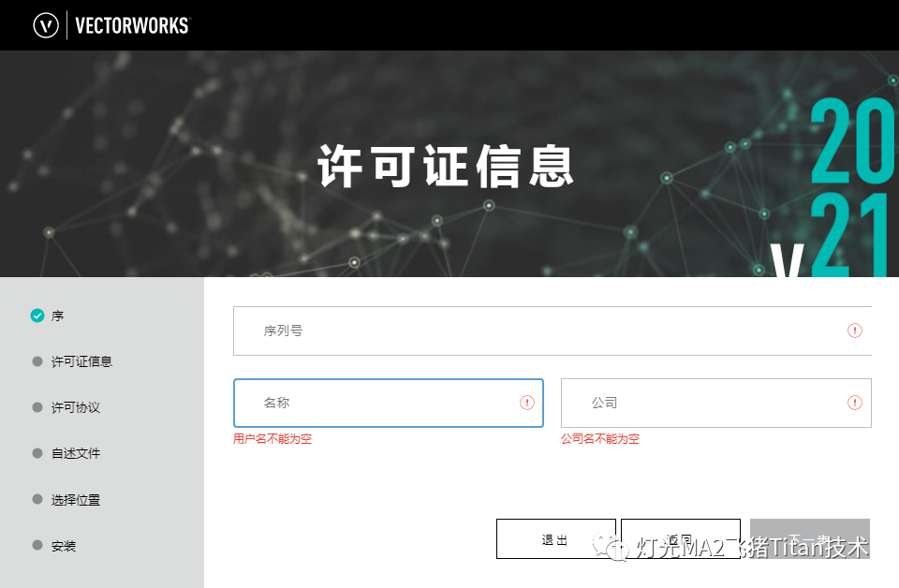The image size is (899, 588).
Task: Select the 安装 step in sidebar
Action: 63,546
